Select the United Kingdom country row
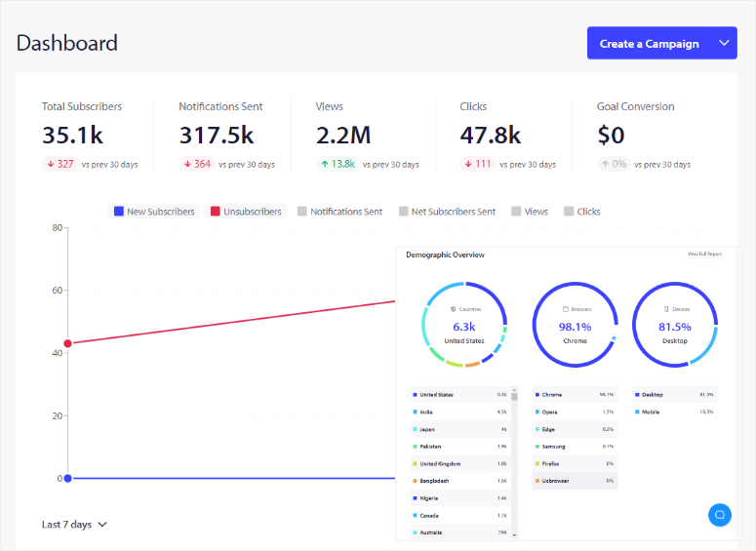756x551 pixels. (x=460, y=464)
